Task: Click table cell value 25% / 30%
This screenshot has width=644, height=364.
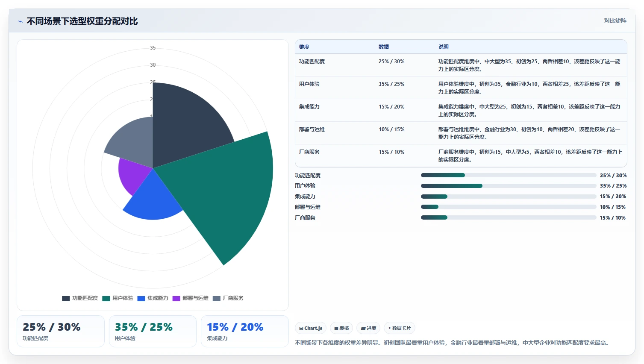Action: [x=391, y=62]
